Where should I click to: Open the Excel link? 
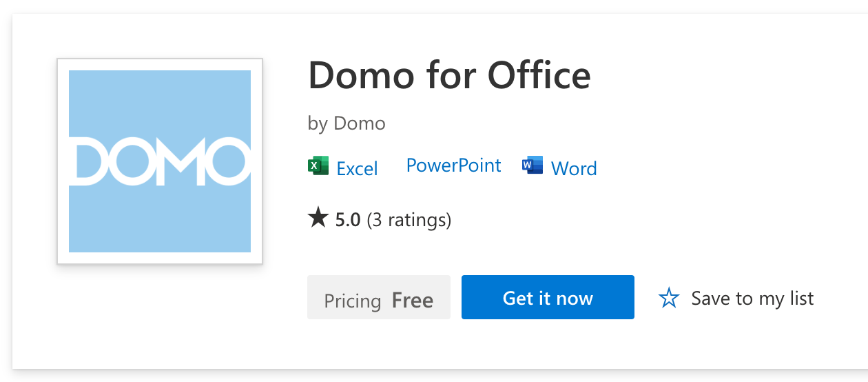point(357,169)
